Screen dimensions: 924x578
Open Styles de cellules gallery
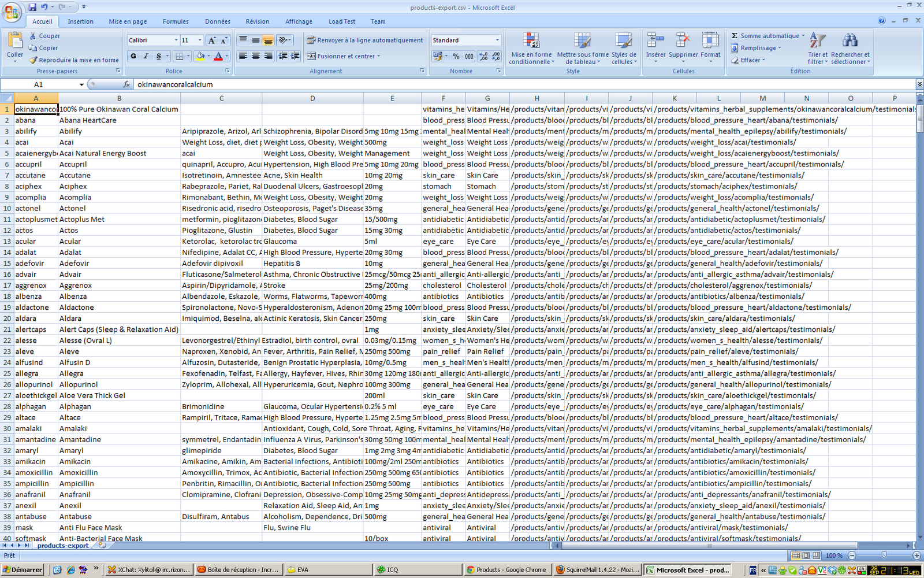(624, 49)
